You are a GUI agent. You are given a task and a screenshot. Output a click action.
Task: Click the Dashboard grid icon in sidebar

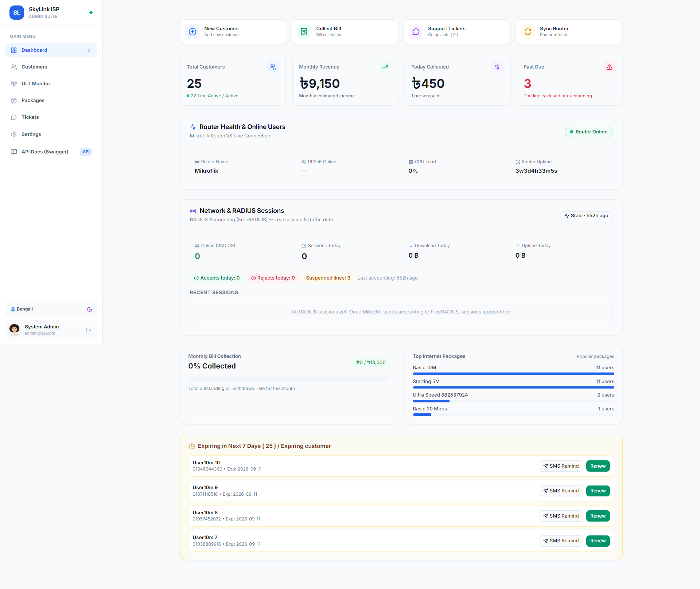pyautogui.click(x=14, y=50)
